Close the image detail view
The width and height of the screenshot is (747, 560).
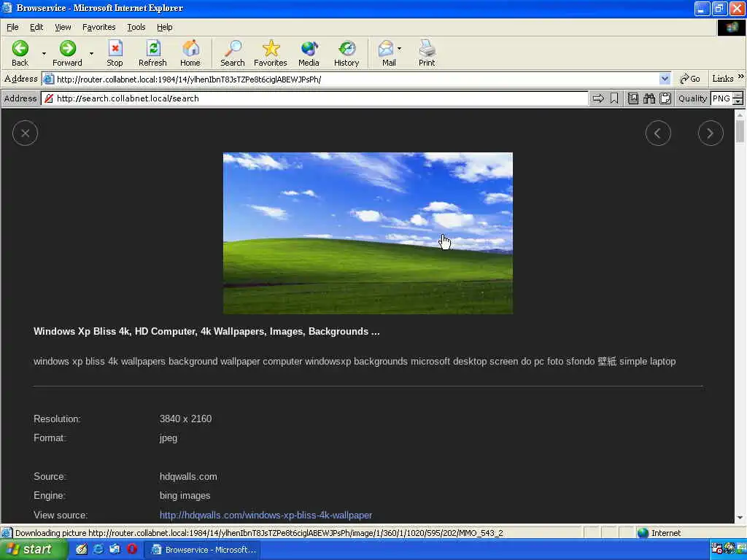pyautogui.click(x=25, y=133)
